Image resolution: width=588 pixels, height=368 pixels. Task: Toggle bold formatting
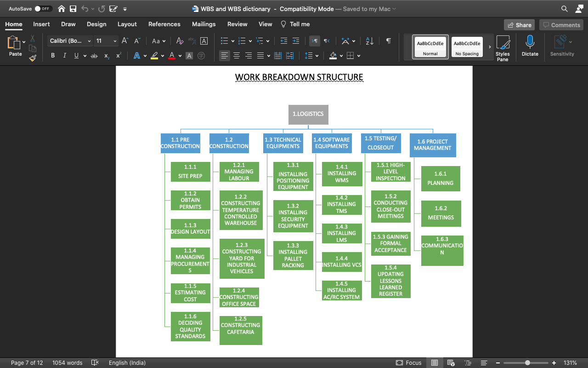(53, 55)
